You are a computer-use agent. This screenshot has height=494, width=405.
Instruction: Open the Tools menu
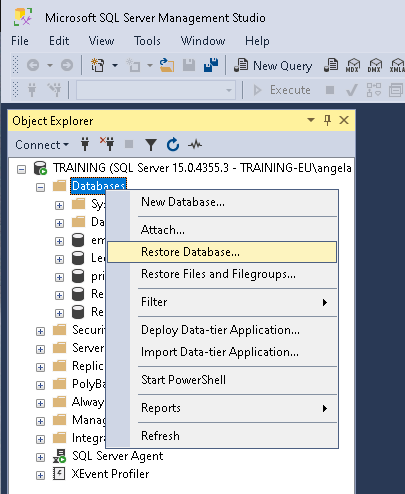[x=147, y=41]
